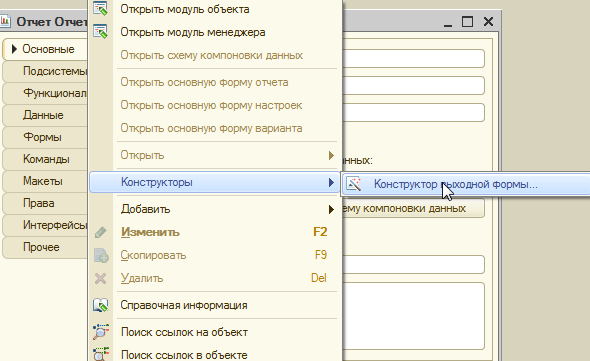Click the схему компоновки данных button
590x361 pixels.
(413, 208)
